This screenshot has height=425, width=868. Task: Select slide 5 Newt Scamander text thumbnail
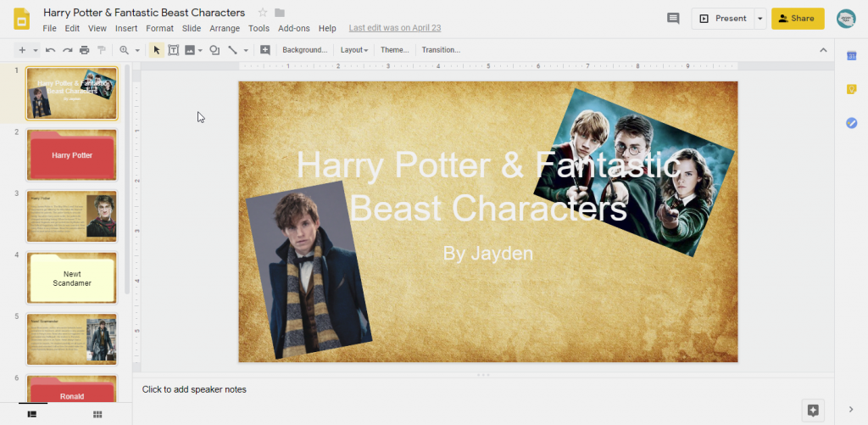[72, 339]
